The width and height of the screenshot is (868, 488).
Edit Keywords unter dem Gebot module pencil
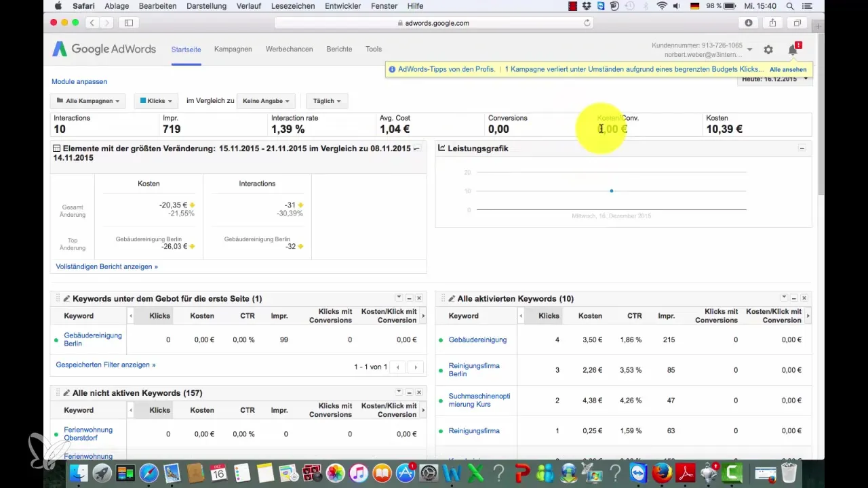click(x=66, y=299)
